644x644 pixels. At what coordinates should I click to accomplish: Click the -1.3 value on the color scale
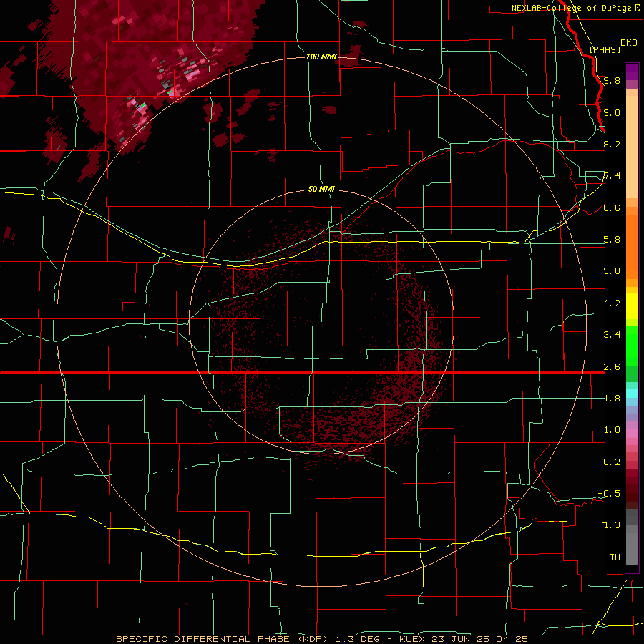[609, 525]
